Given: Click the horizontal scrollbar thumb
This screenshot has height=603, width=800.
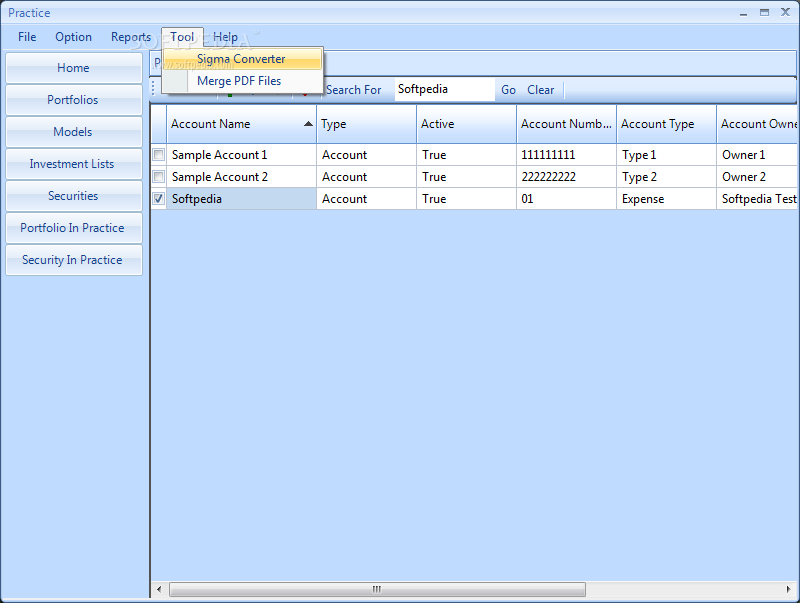Looking at the screenshot, I should (x=377, y=589).
